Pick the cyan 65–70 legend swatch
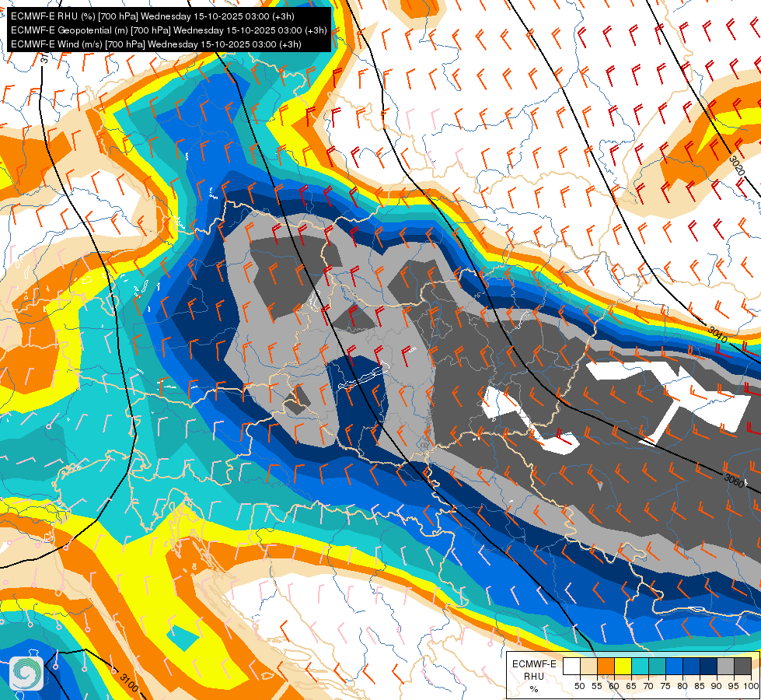Viewport: 761px width, 700px height. click(641, 666)
